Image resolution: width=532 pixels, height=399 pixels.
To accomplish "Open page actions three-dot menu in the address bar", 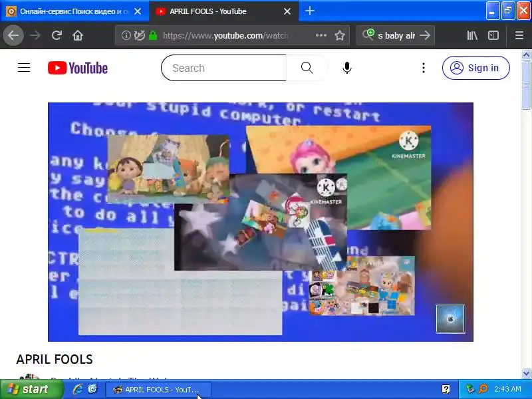I will click(321, 35).
